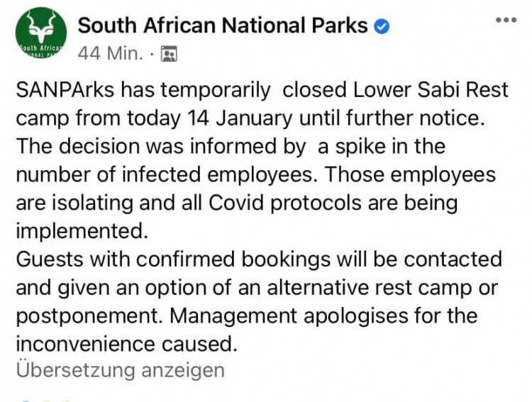Show translation via Übersetzung anzeigen
Viewport: 532px width, 402px height.
click(121, 370)
